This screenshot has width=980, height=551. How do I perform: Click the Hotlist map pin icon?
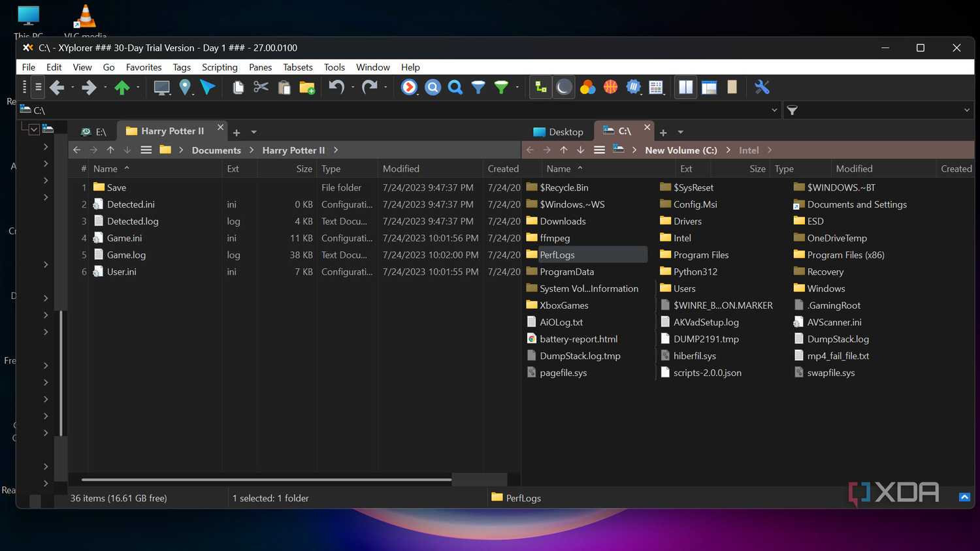(x=185, y=87)
